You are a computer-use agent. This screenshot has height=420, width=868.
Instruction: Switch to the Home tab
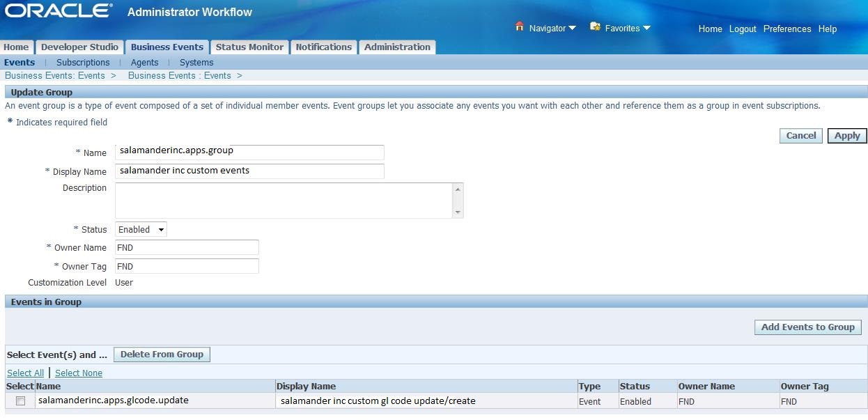16,47
